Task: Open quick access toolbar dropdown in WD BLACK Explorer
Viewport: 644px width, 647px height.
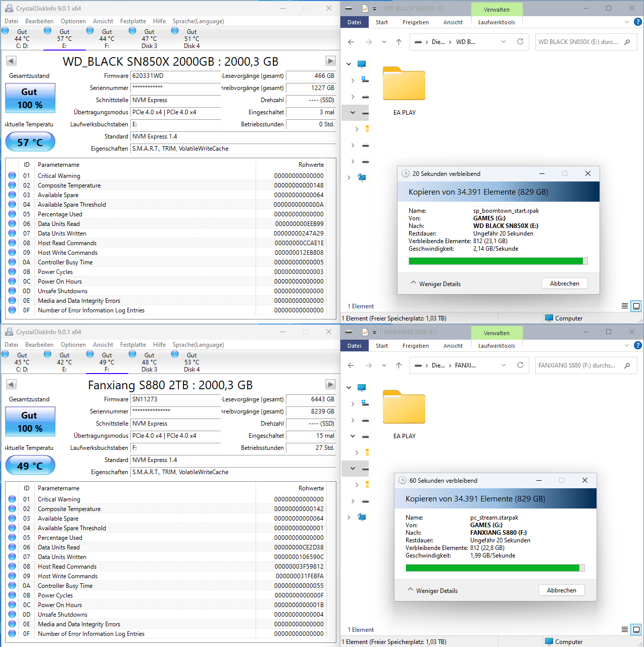Action: point(374,9)
